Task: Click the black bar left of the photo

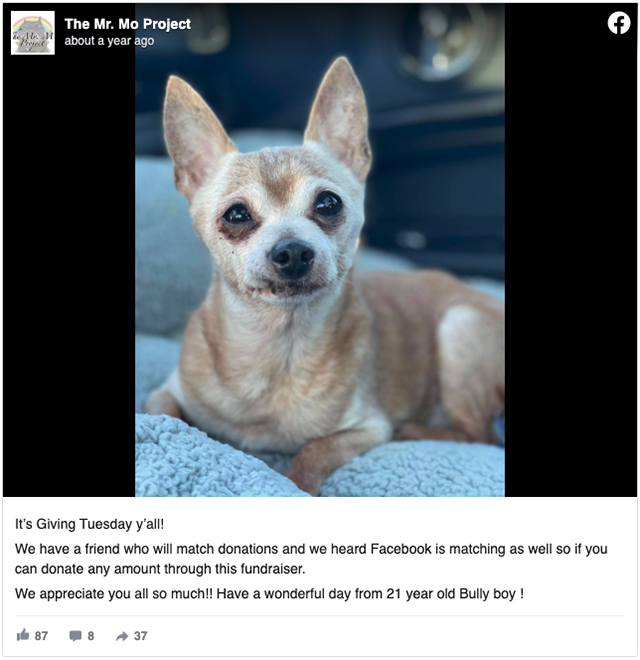Action: tap(69, 274)
